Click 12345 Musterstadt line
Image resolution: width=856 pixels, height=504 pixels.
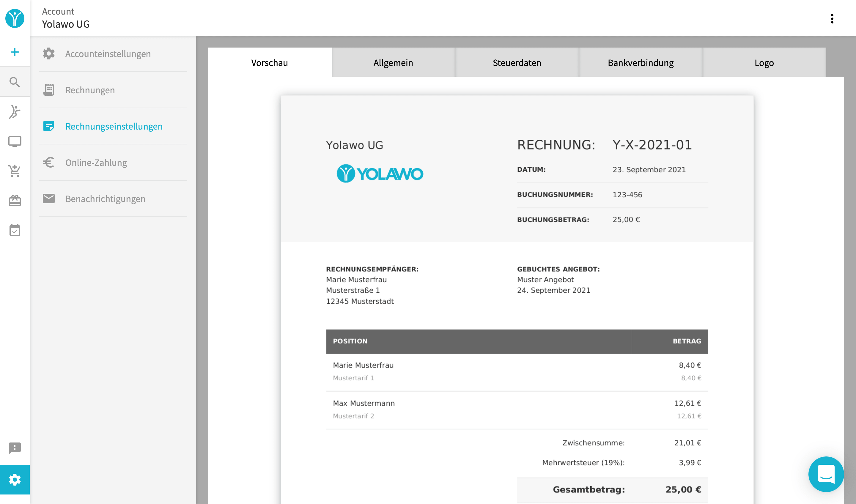pos(360,301)
